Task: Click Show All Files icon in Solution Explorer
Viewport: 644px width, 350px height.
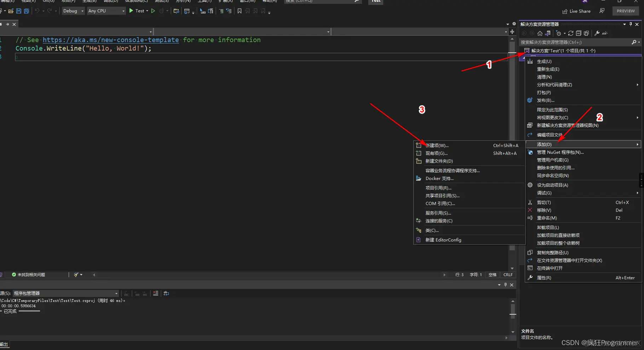Action: pyautogui.click(x=586, y=33)
